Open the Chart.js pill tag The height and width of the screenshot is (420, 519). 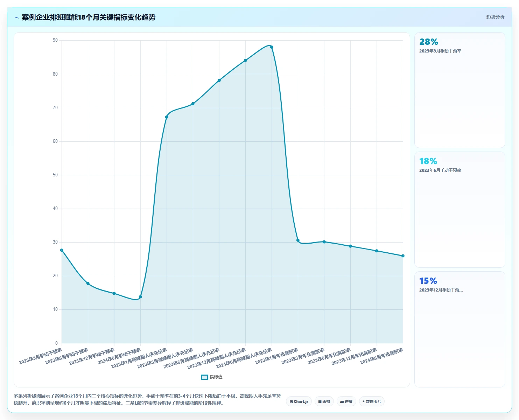pos(299,401)
